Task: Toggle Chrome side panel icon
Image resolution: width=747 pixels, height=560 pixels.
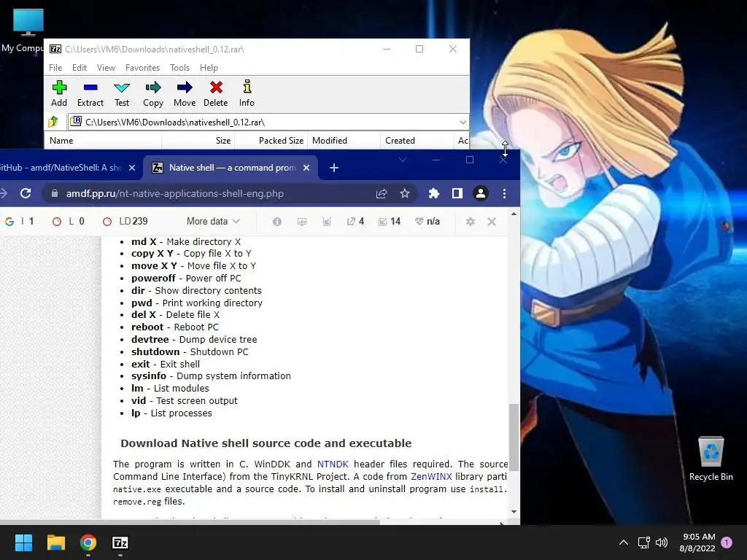Action: [x=457, y=193]
